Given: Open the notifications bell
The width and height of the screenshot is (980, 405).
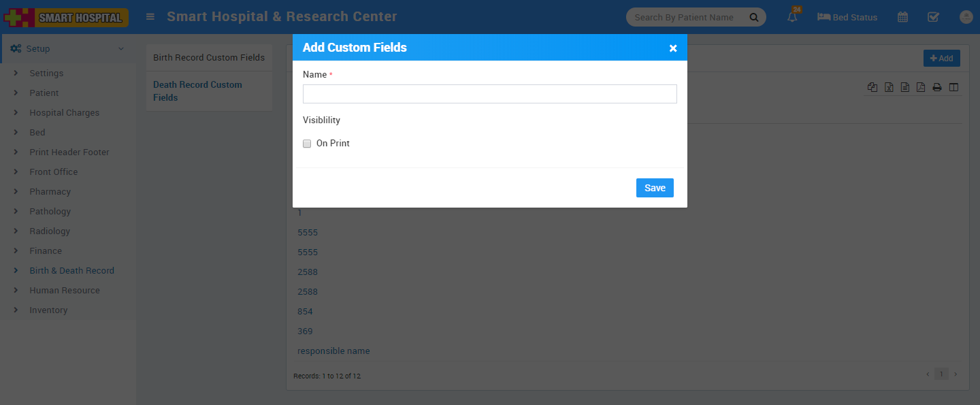Looking at the screenshot, I should pos(792,18).
